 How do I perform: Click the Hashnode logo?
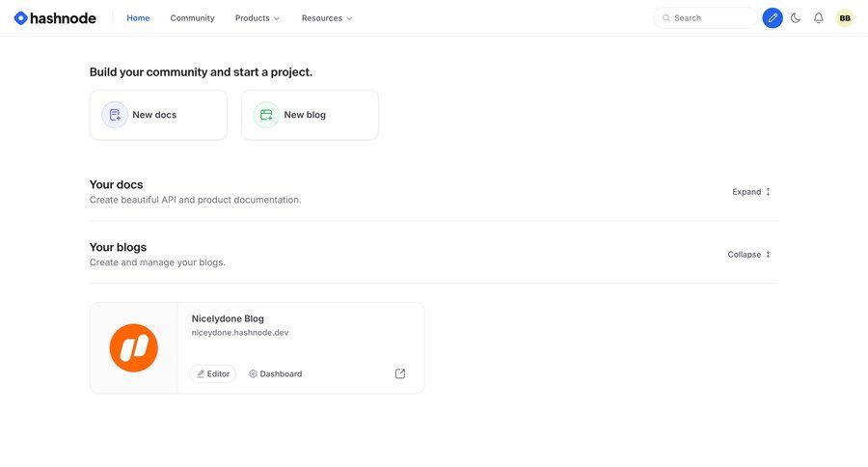point(55,18)
